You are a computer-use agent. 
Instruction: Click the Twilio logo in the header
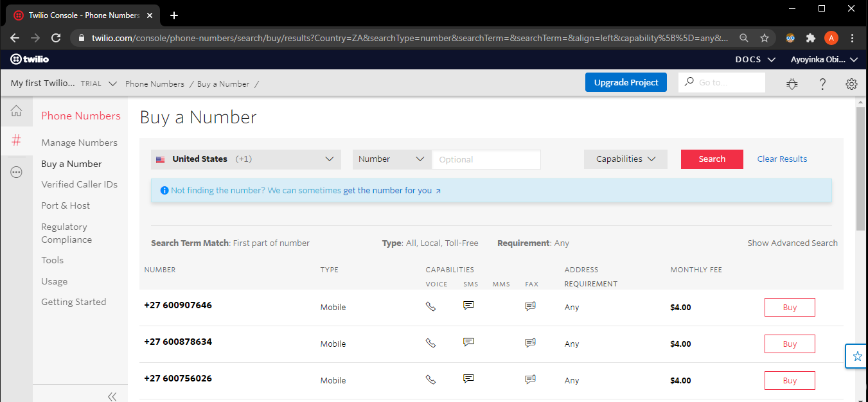(x=30, y=60)
